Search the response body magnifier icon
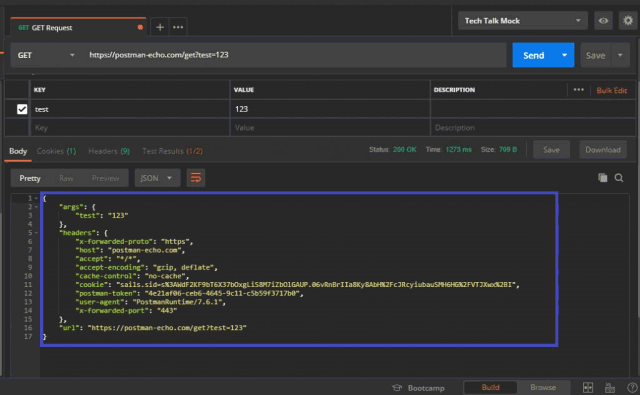This screenshot has width=640, height=395. click(x=619, y=178)
